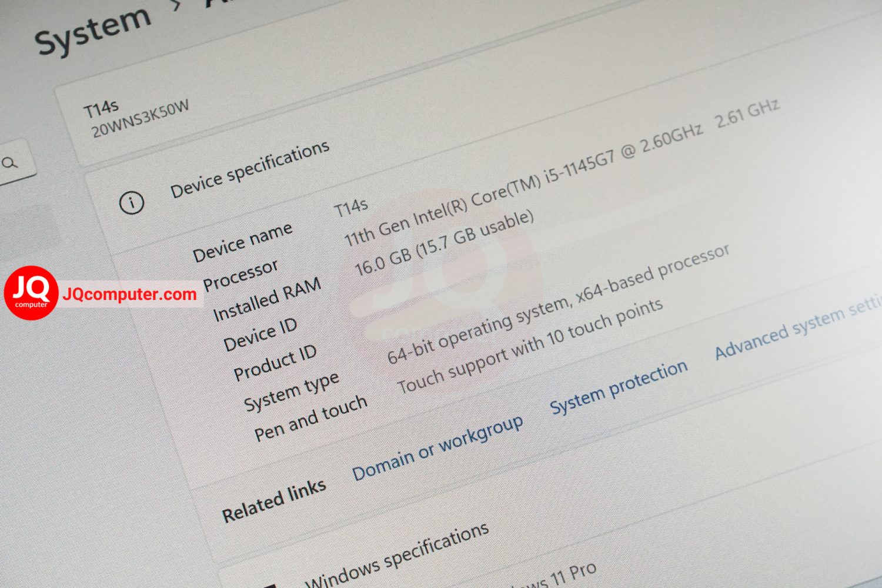The width and height of the screenshot is (882, 588).
Task: Select the 2.61 GHz processor speed
Action: 747,113
